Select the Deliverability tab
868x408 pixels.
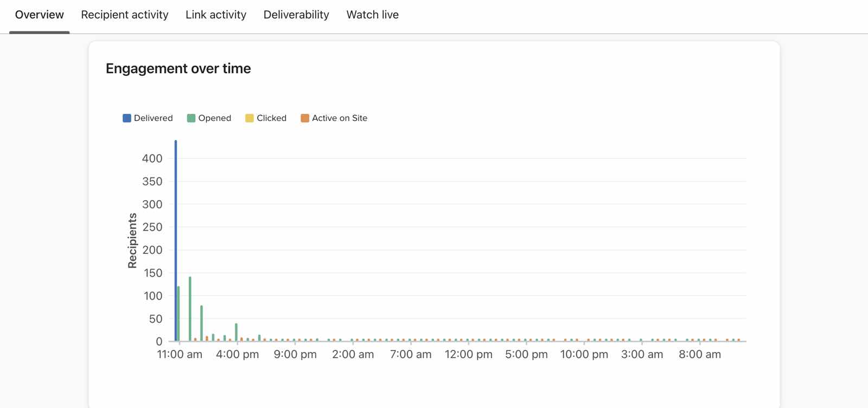(296, 15)
